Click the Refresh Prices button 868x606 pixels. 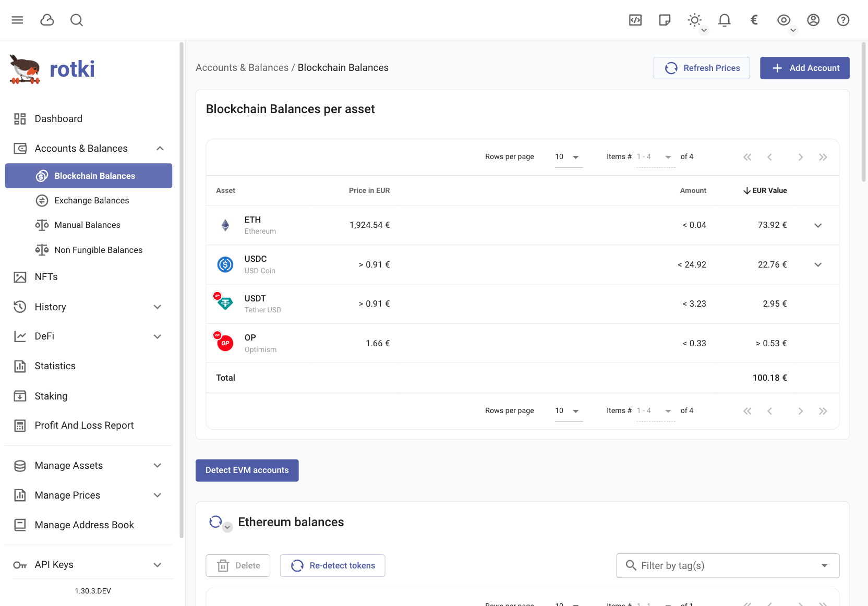coord(702,68)
